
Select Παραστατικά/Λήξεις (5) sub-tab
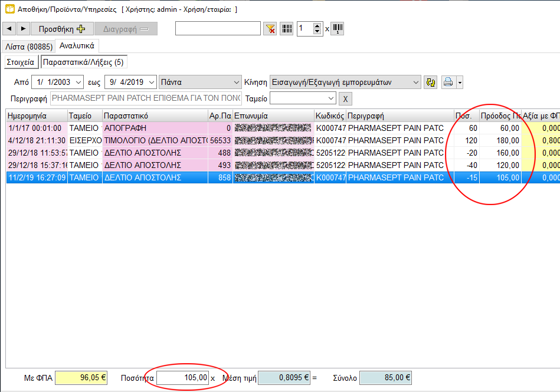(84, 62)
